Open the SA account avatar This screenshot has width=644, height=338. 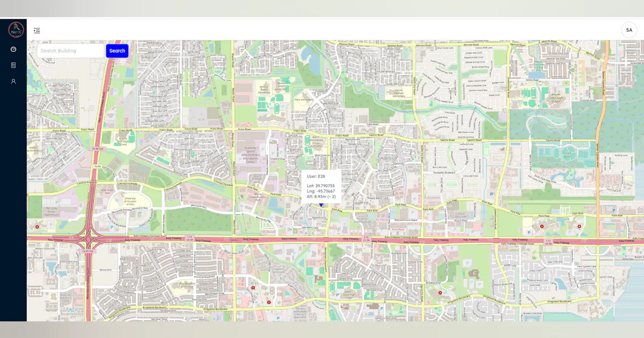point(629,30)
